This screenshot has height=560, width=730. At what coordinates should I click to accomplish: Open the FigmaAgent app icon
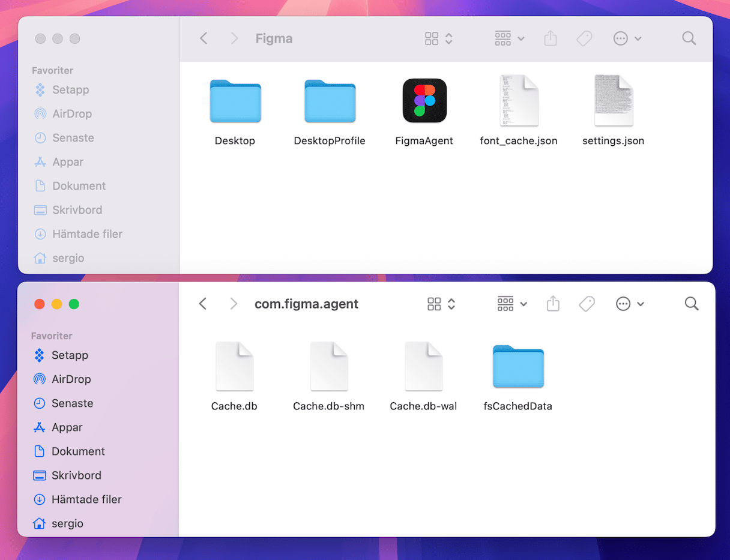pyautogui.click(x=424, y=101)
